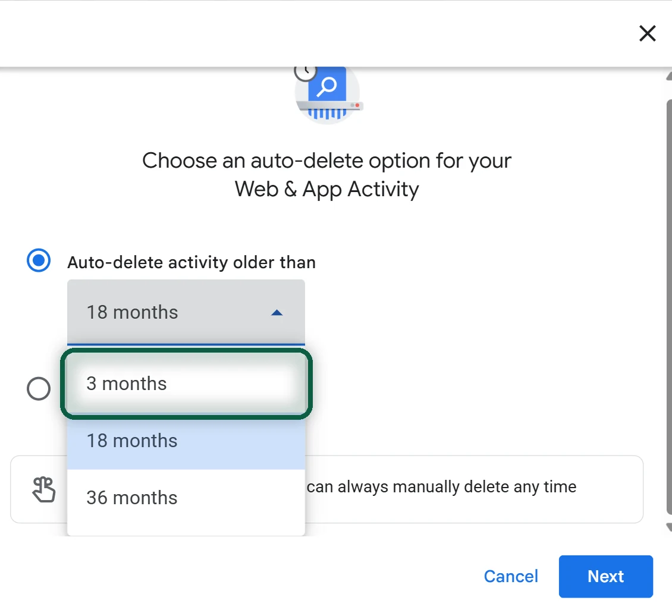672x616 pixels.
Task: Click the manual delete hand icon
Action: coord(44,489)
